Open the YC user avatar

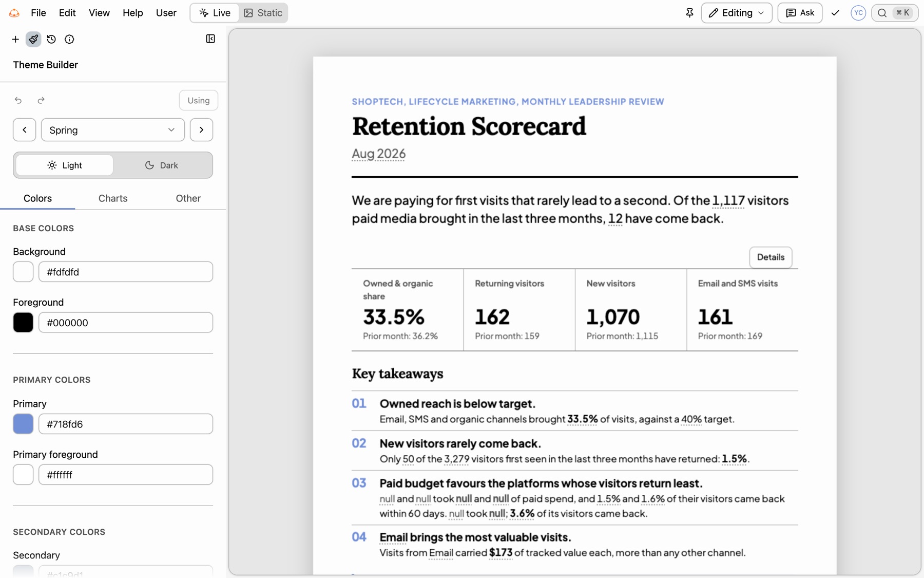click(x=858, y=13)
